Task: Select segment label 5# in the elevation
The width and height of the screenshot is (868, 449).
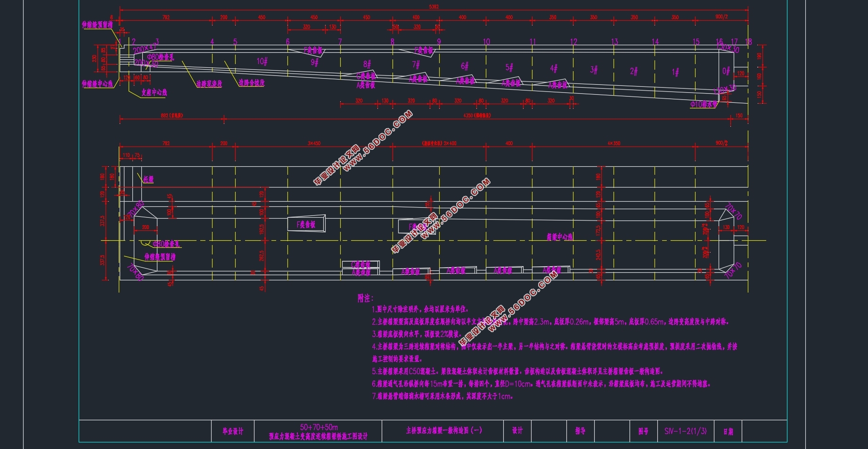Action: [509, 67]
